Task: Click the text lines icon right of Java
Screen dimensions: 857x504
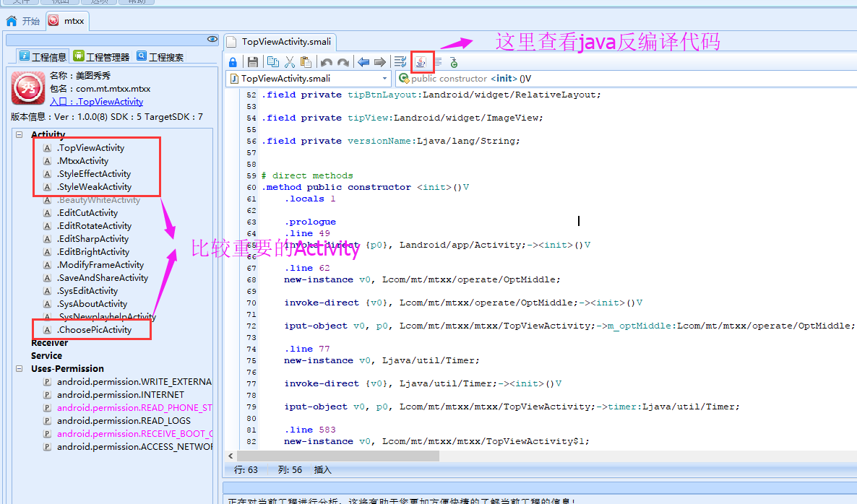Action: coord(439,62)
